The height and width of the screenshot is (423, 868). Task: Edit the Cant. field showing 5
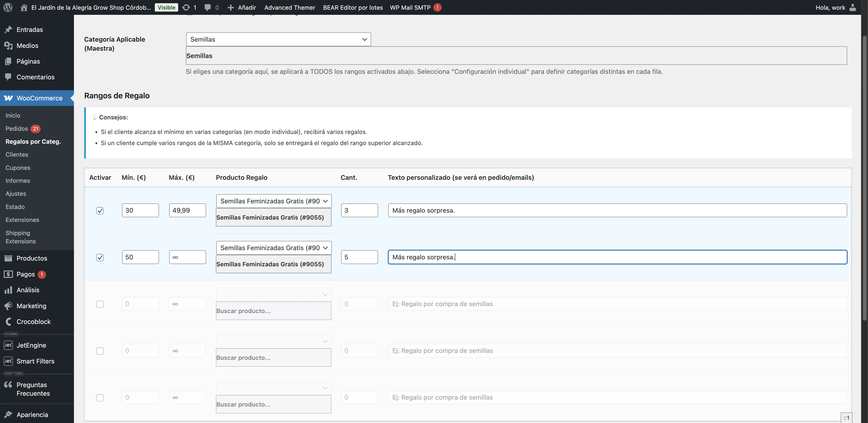click(x=359, y=257)
